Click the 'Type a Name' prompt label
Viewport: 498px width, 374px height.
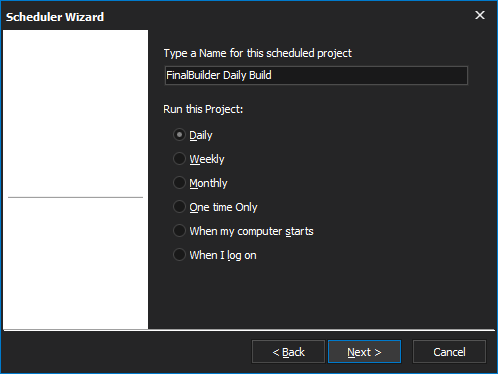[257, 53]
